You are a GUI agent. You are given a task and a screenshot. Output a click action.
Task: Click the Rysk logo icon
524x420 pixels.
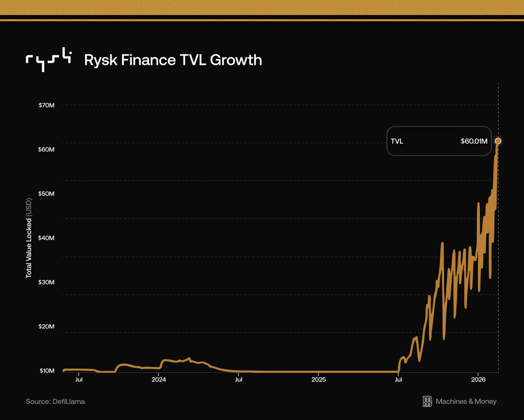48,60
